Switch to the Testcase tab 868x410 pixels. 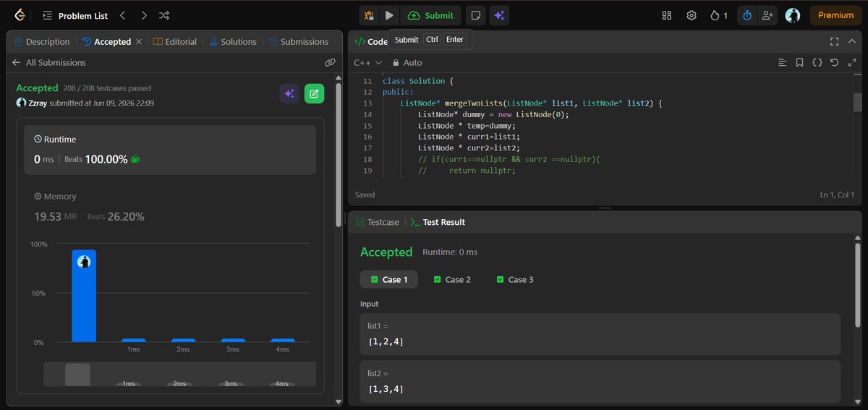[378, 222]
